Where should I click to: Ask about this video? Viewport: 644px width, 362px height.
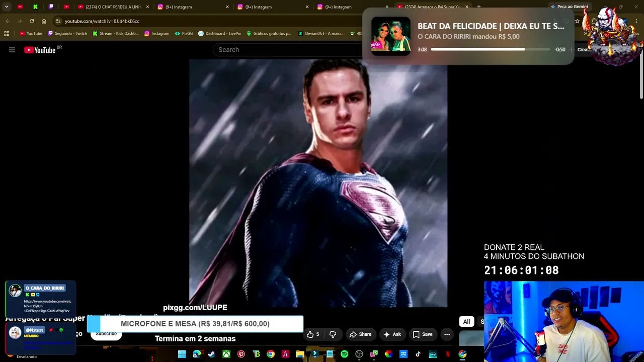point(392,334)
